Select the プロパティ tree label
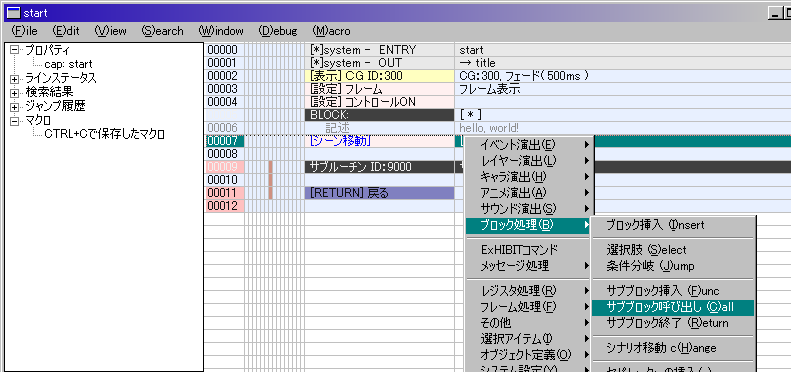The image size is (791, 372). click(48, 50)
